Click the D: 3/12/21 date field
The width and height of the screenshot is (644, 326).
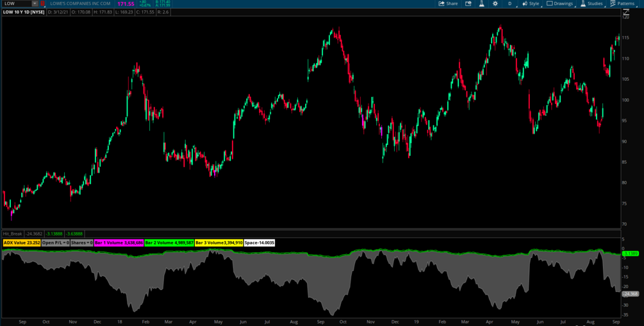click(58, 12)
